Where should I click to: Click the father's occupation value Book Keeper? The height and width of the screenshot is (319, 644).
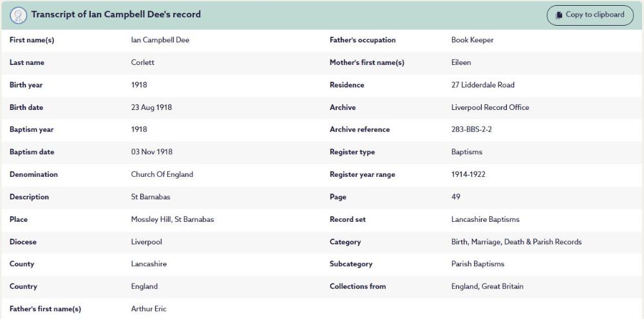472,40
